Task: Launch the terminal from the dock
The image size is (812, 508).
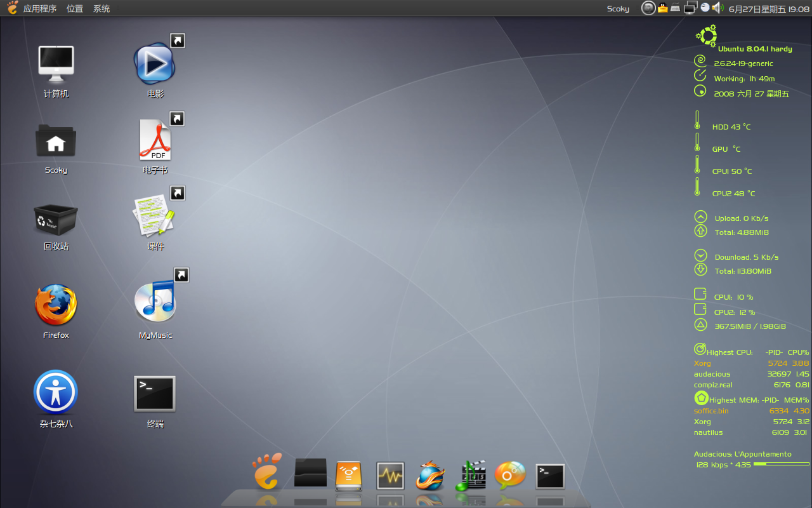Action: pyautogui.click(x=550, y=476)
